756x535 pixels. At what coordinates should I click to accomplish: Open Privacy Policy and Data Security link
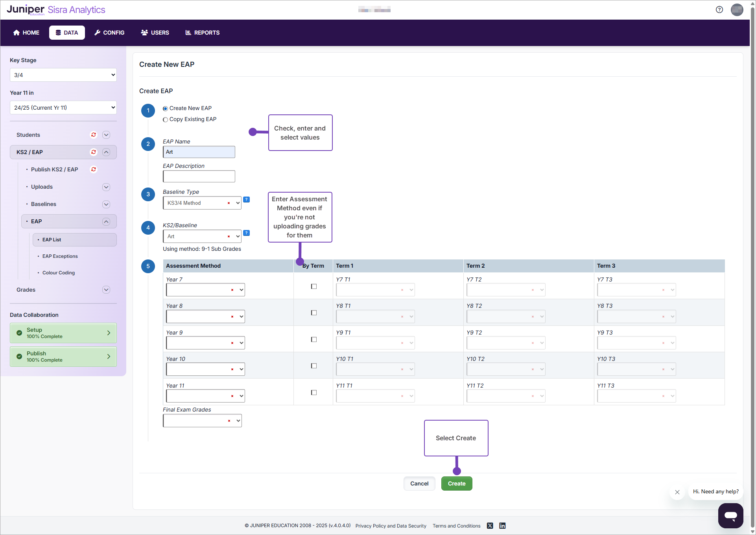click(x=391, y=526)
